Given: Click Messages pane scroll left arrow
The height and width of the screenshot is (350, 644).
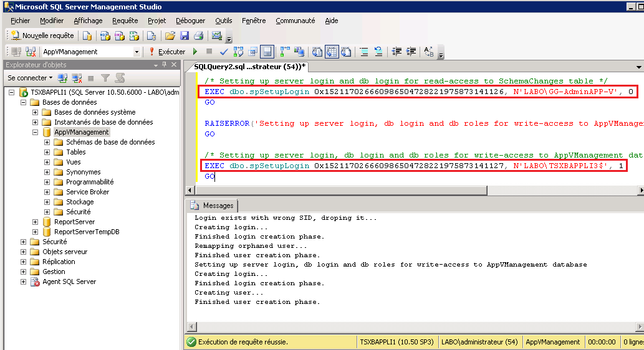Looking at the screenshot, I should point(191,327).
